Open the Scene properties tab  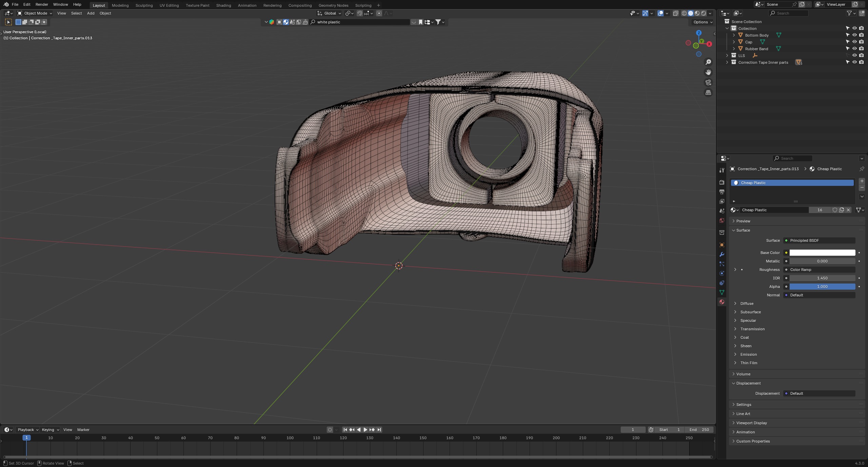pos(722,211)
